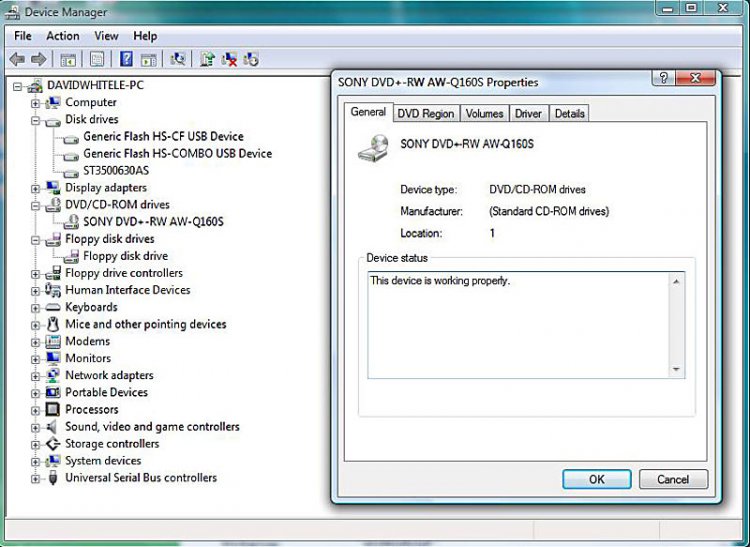
Task: Click the Properties dialog help question-mark button
Action: point(663,78)
